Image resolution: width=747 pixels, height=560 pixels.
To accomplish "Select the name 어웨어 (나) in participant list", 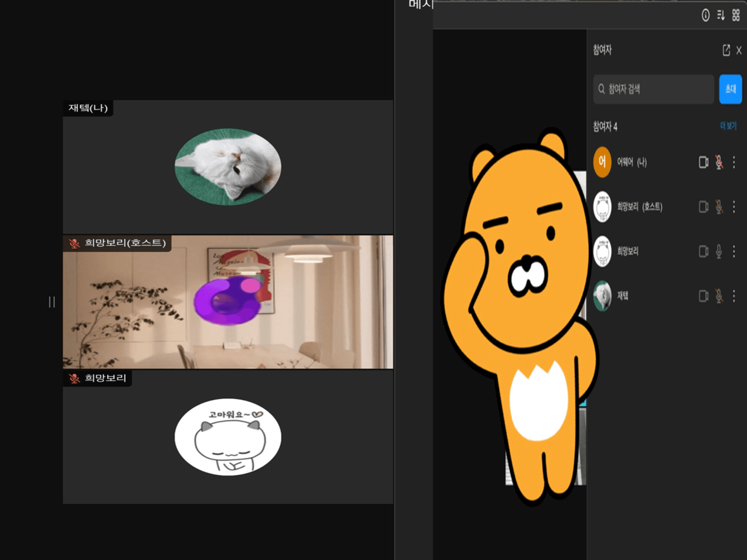I will click(632, 162).
